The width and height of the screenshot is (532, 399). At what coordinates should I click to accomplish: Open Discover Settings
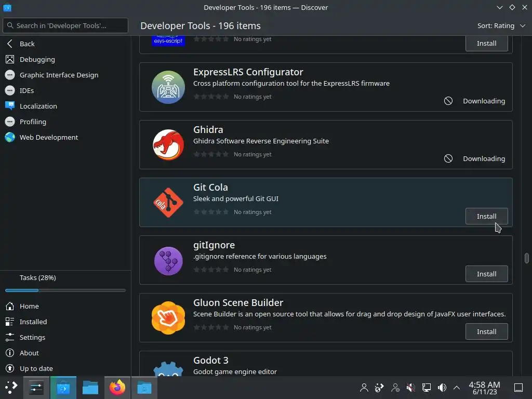65,338
